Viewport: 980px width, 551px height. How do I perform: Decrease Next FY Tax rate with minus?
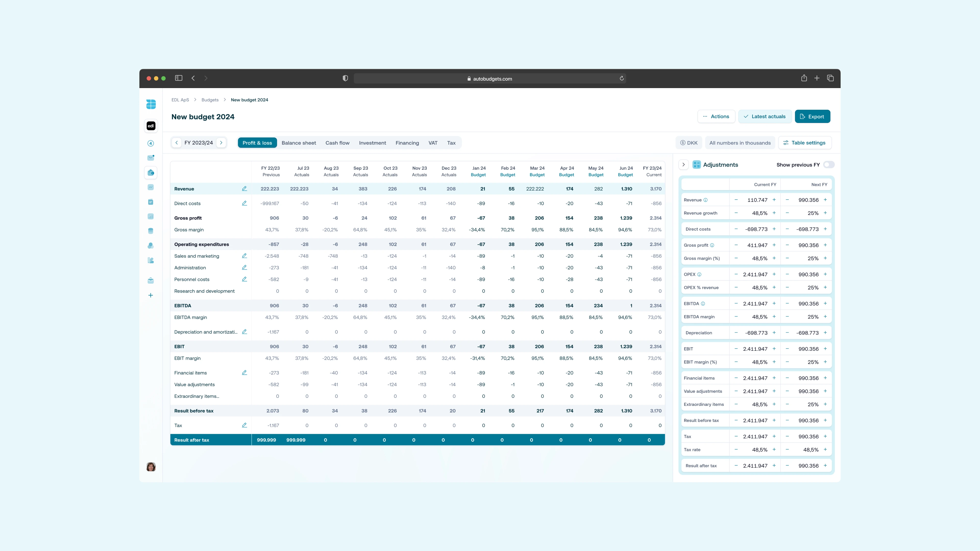click(787, 449)
